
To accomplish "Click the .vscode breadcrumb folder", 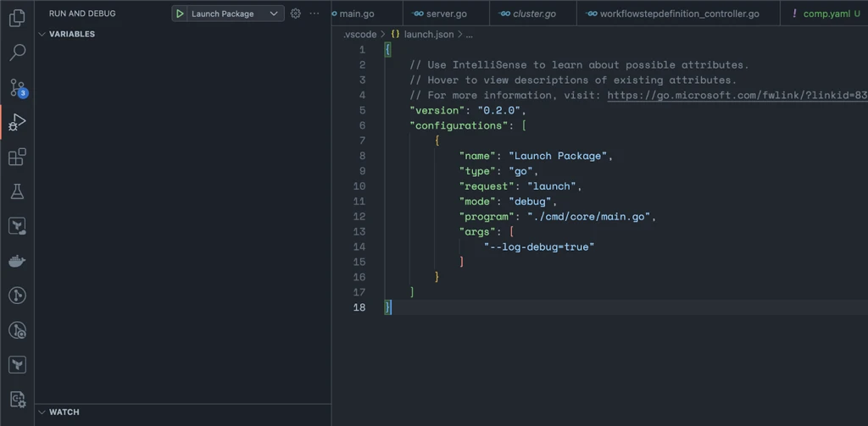I will 359,35.
